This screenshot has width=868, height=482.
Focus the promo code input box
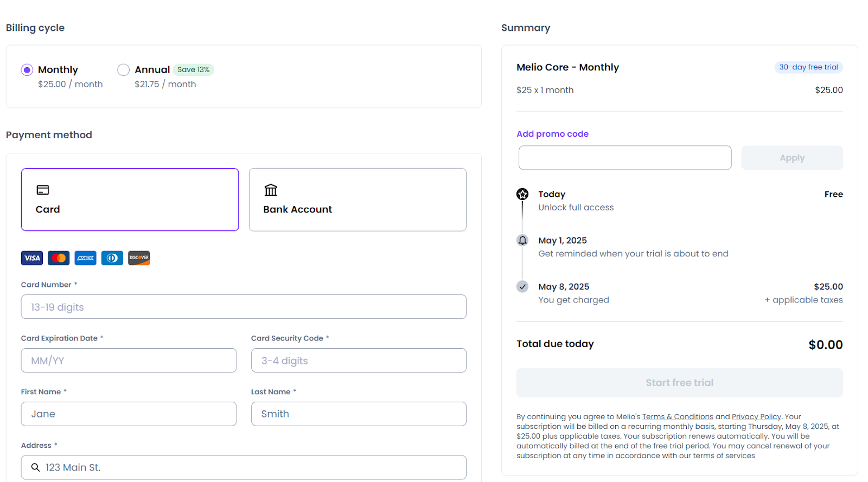(x=625, y=158)
